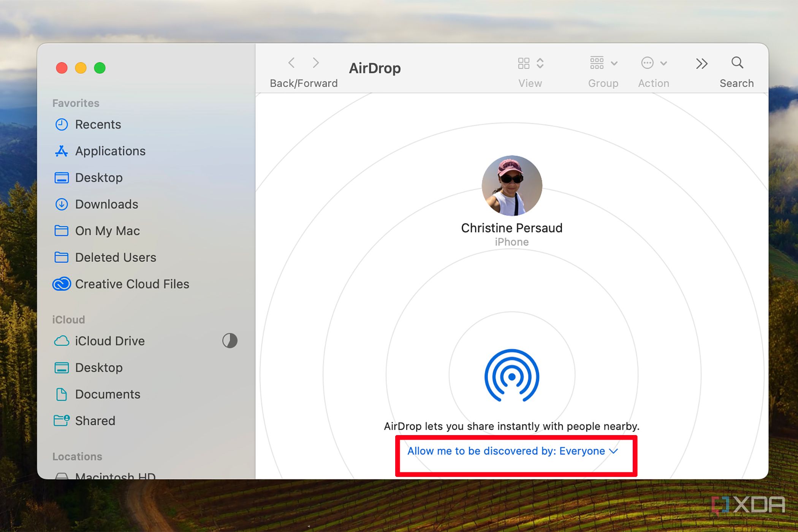The width and height of the screenshot is (798, 532).
Task: Click the central AirDrop radar icon
Action: [x=512, y=375]
